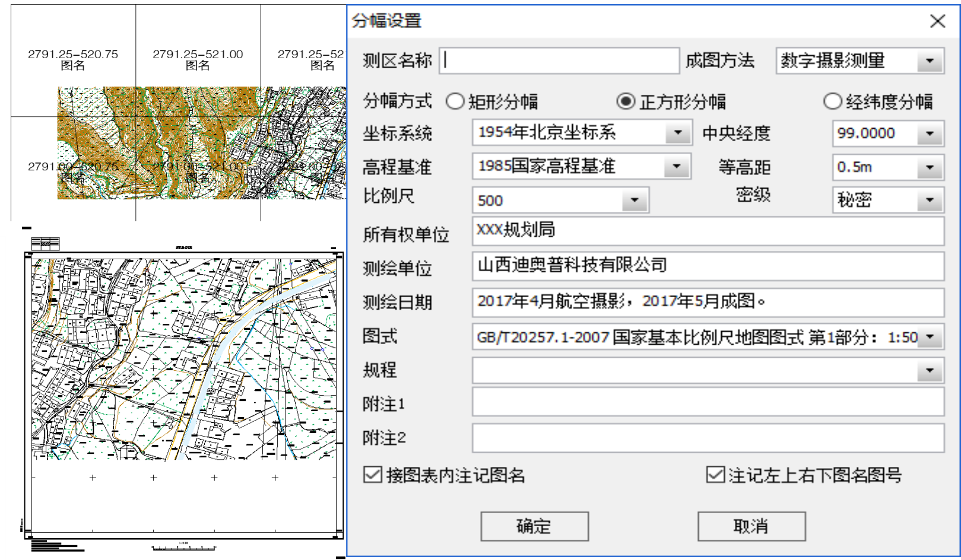Toggle 接图表内注记图名 checkbox
The image size is (961, 560).
click(373, 475)
